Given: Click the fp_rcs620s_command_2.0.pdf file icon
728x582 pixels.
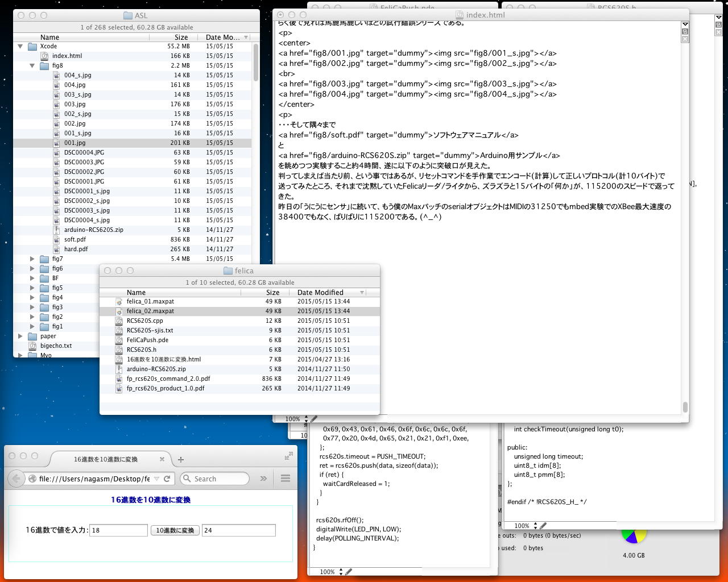Looking at the screenshot, I should tap(119, 379).
